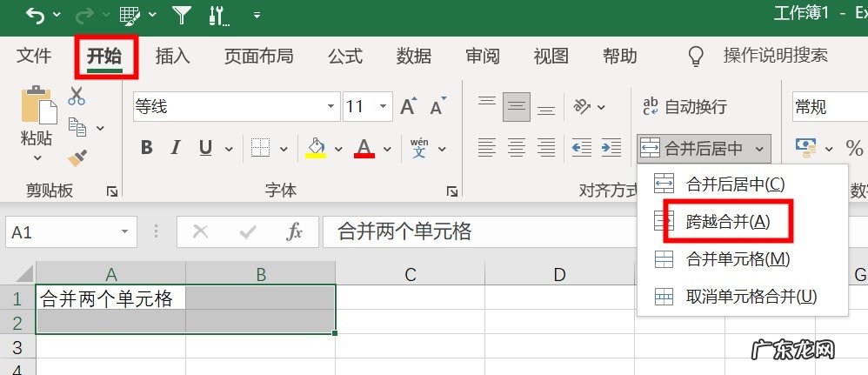Screen dimensions: 868x375
Task: Apply the yellow fill color bucket
Action: coord(316,148)
